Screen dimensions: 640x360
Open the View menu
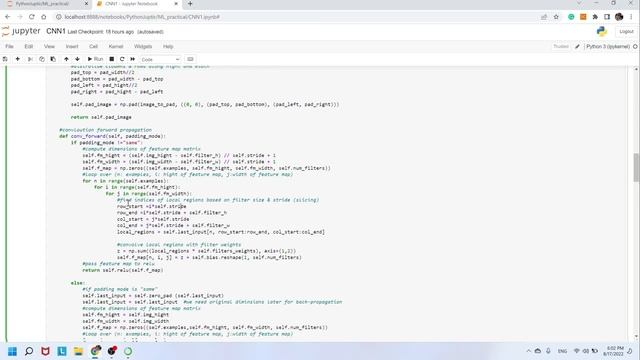point(49,47)
